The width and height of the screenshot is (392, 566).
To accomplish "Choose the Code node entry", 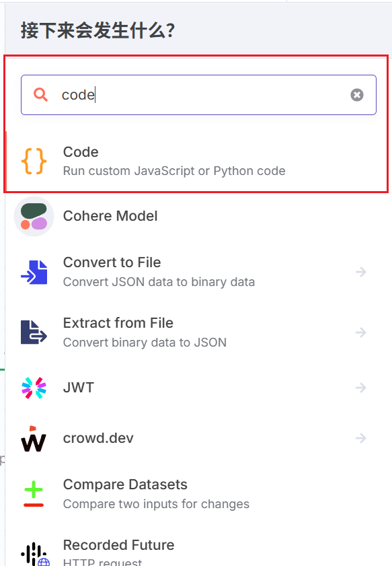I will click(x=197, y=161).
